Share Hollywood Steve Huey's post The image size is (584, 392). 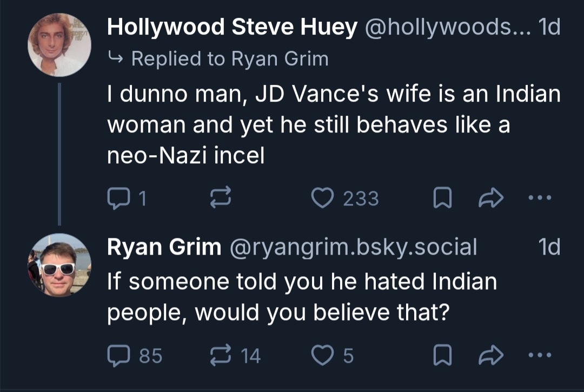coord(489,199)
